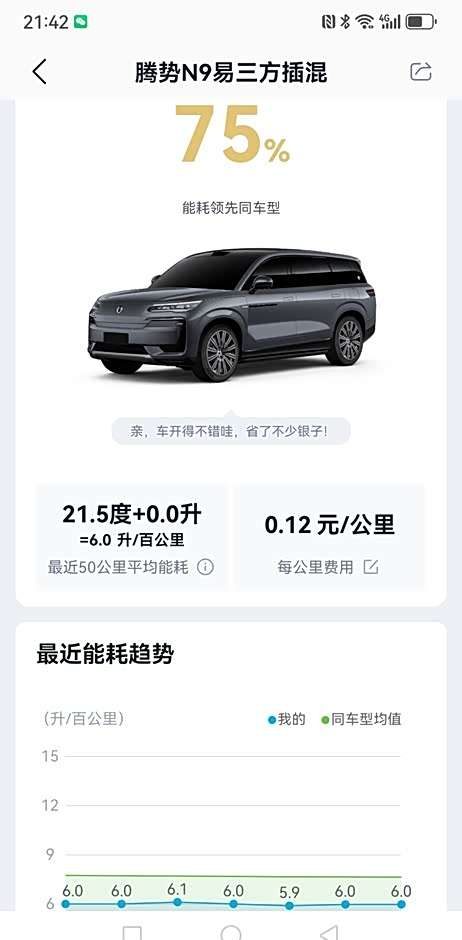Select the 5.9 data point on chart

[x=289, y=905]
